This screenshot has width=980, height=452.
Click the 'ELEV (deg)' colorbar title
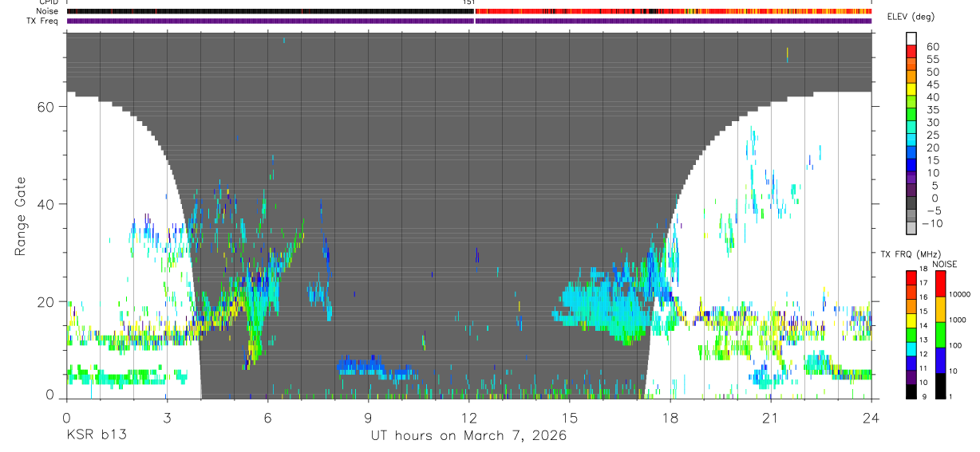pos(911,17)
